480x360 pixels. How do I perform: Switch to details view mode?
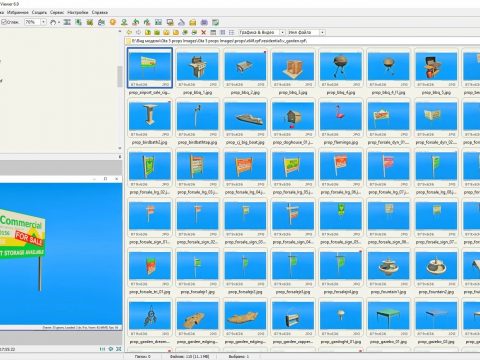click(x=223, y=32)
